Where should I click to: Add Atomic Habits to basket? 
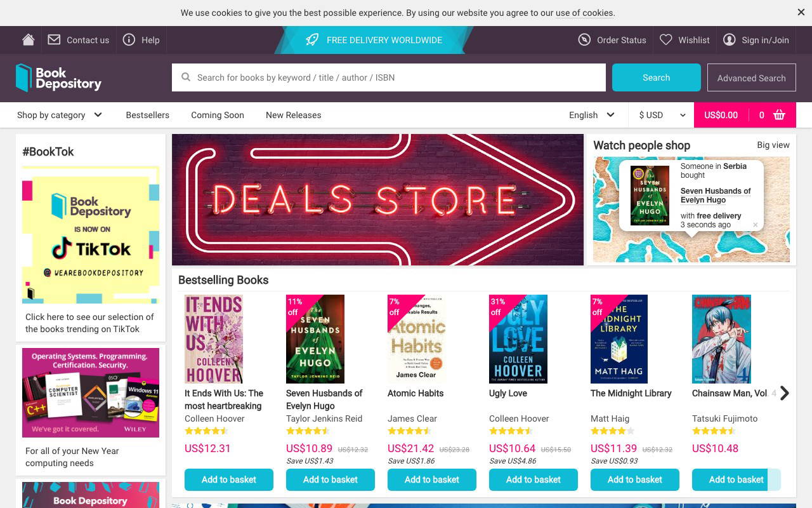[432, 480]
